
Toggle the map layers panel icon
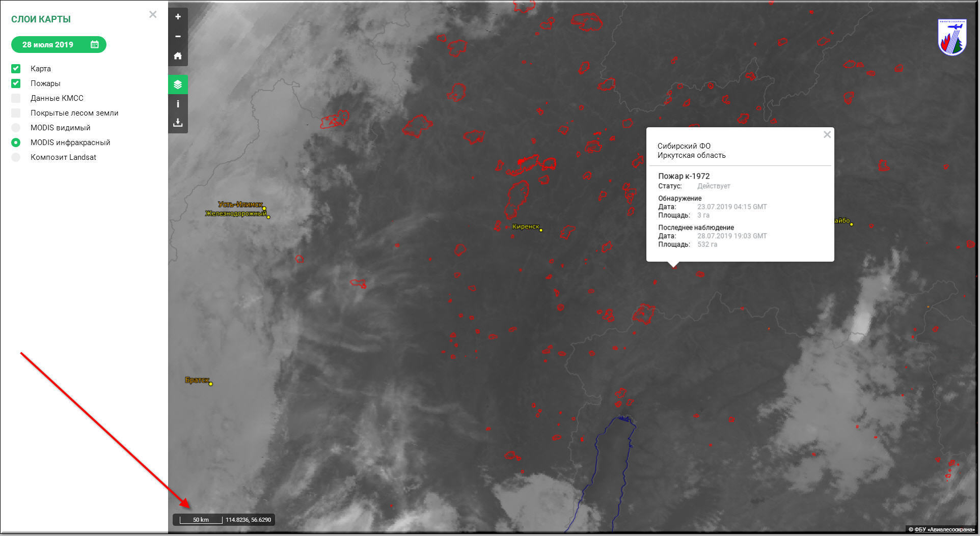point(178,84)
